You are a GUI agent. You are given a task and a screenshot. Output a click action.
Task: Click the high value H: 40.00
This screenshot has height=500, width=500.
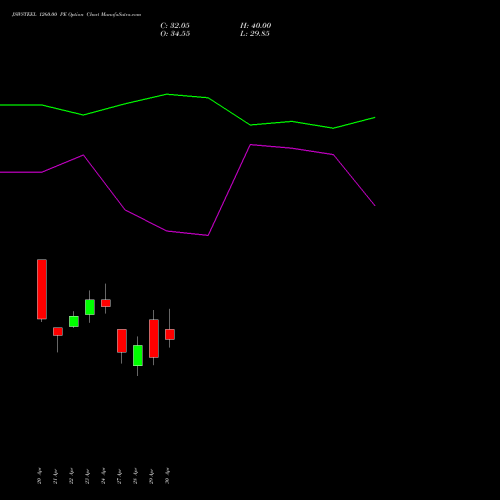pyautogui.click(x=255, y=25)
